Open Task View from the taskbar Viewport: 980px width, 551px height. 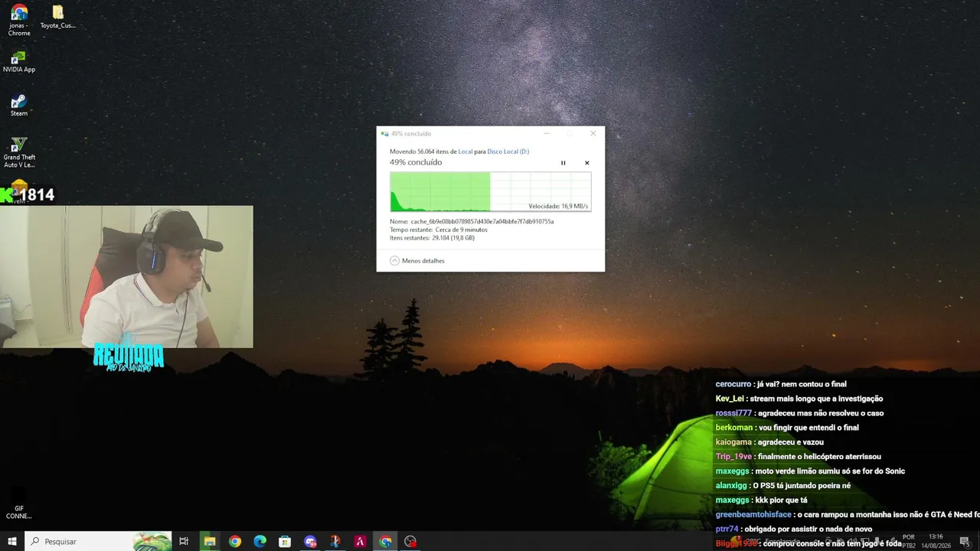coord(184,541)
